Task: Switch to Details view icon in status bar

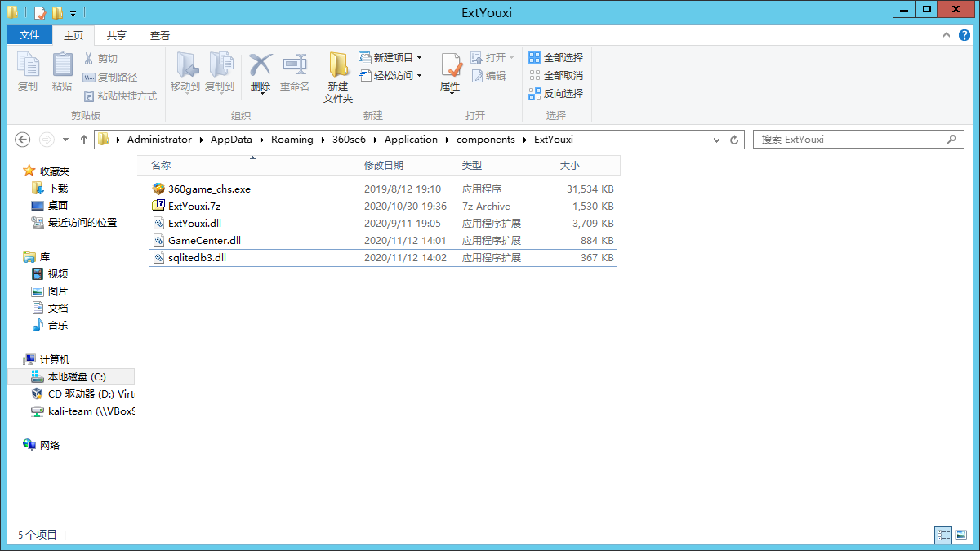Action: pyautogui.click(x=944, y=535)
